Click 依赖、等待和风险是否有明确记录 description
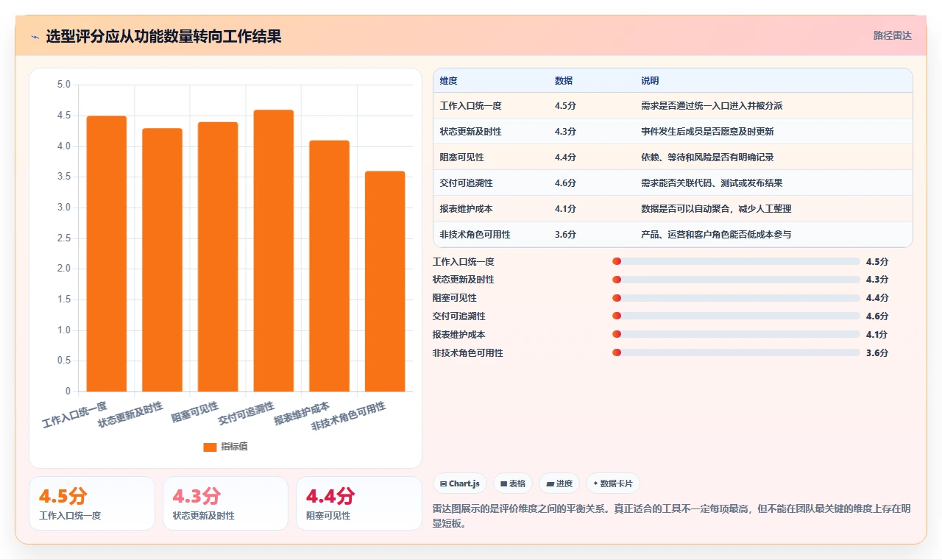 [x=707, y=157]
